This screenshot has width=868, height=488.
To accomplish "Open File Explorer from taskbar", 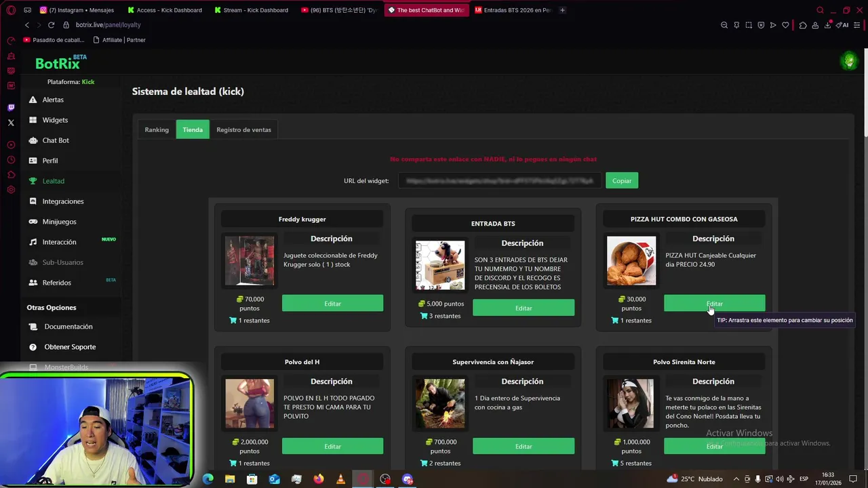I will 230,479.
